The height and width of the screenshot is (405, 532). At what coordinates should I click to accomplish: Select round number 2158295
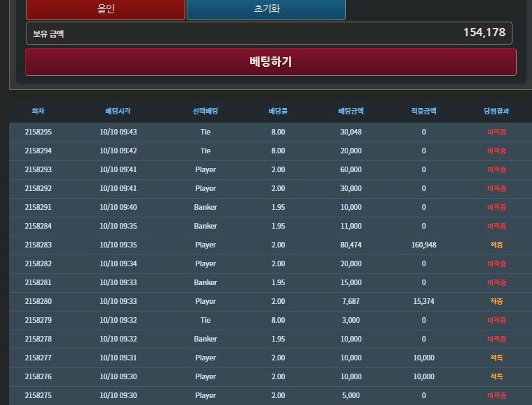(38, 132)
